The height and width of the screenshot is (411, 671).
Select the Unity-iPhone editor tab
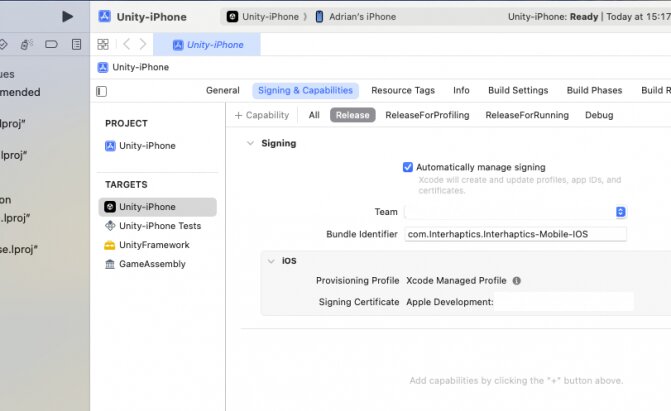point(207,45)
